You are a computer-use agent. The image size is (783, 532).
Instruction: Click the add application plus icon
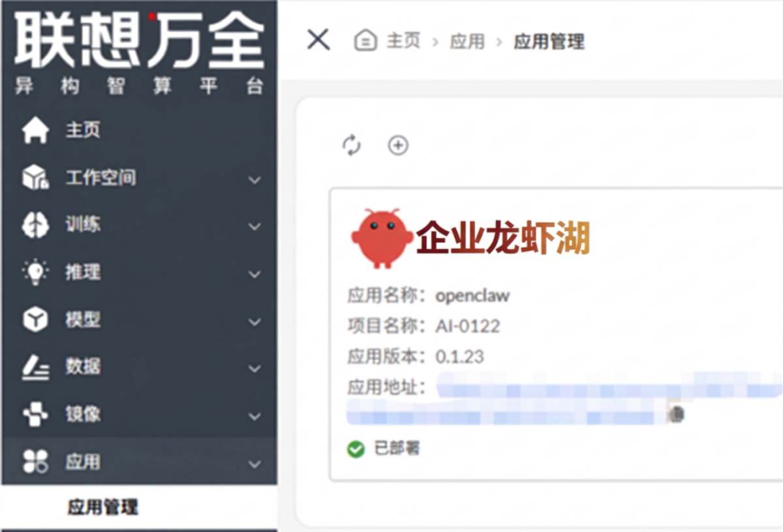[x=398, y=145]
